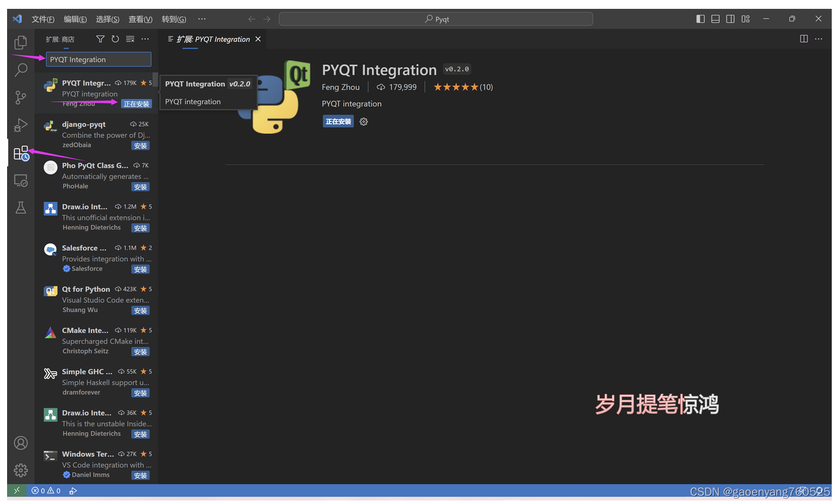The width and height of the screenshot is (840, 504).
Task: Install the Salesforce extension
Action: tap(140, 270)
